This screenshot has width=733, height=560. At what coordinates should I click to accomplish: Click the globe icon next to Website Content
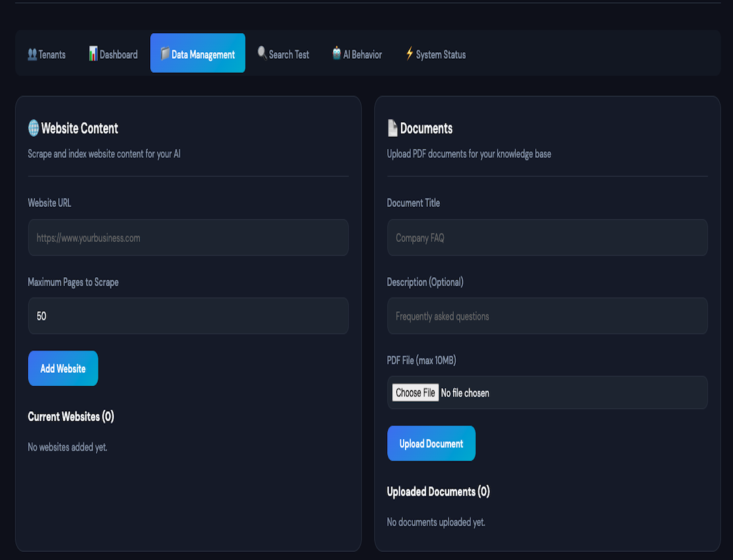coord(34,128)
